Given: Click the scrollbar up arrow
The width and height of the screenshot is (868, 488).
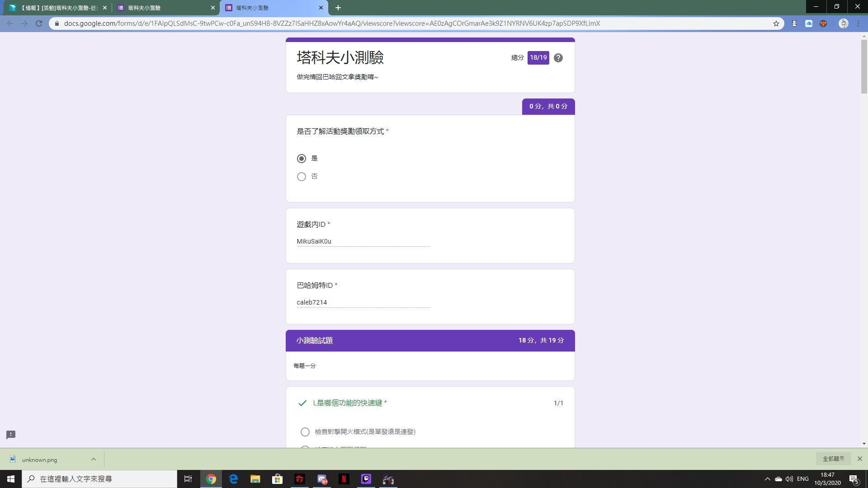Looking at the screenshot, I should click(864, 36).
